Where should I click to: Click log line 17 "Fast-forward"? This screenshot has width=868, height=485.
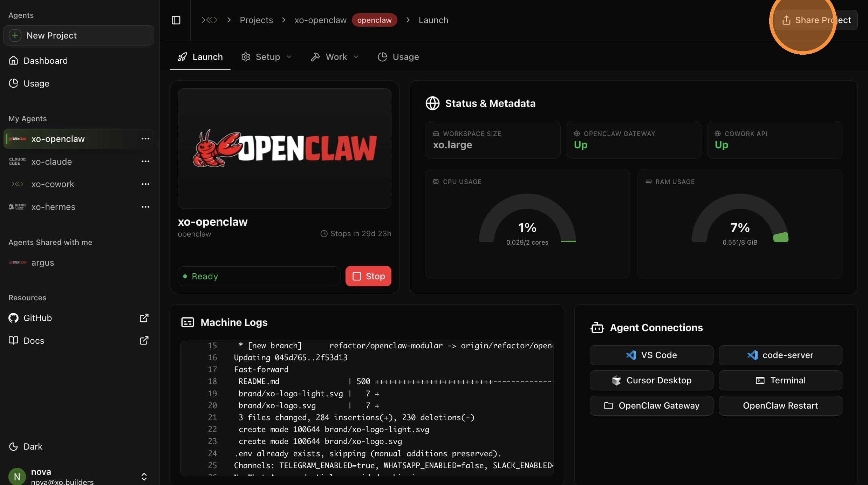261,369
